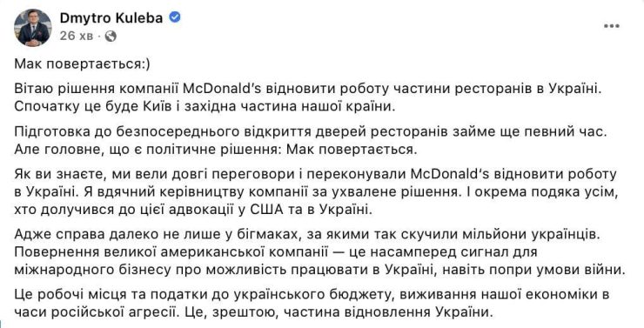Select the line "Але головне, що є політичне"
This screenshot has width=644, height=328.
(x=216, y=149)
